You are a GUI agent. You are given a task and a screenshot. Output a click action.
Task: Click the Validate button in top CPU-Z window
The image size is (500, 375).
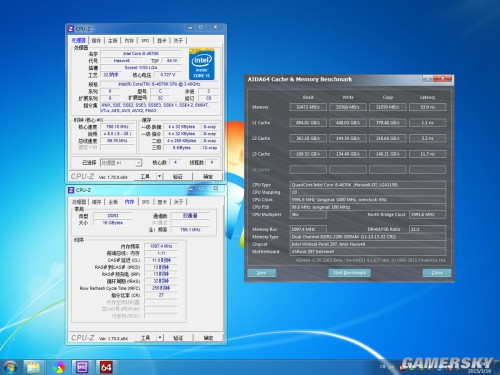[x=178, y=176]
